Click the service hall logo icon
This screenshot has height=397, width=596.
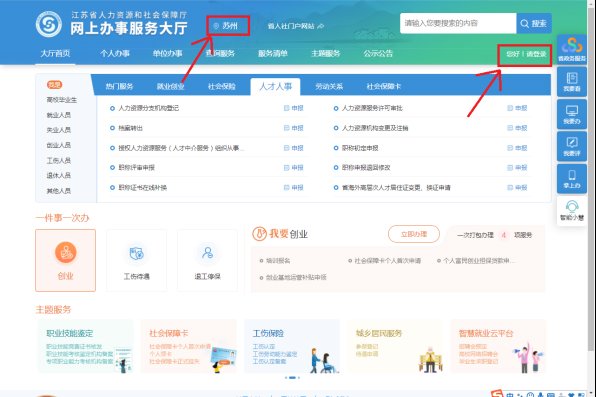(x=49, y=24)
